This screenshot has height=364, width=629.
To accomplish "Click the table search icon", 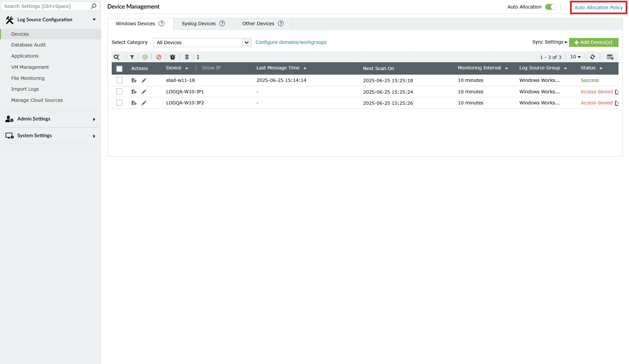I will click(x=117, y=57).
